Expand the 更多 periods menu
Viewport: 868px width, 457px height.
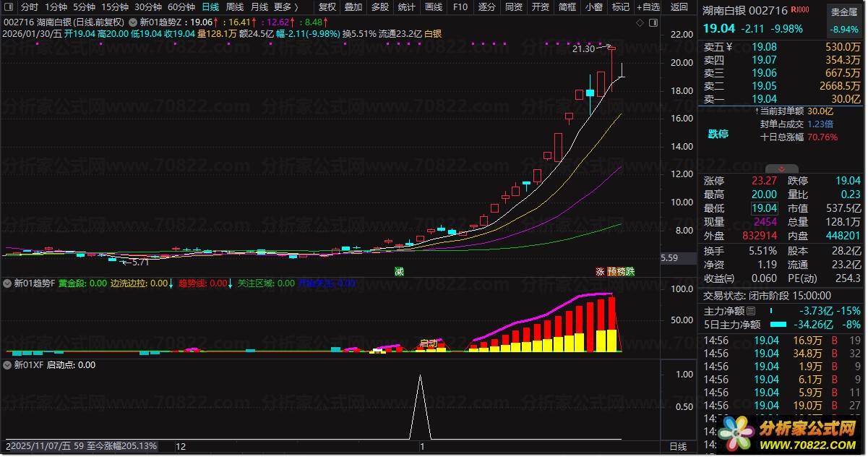click(x=285, y=7)
